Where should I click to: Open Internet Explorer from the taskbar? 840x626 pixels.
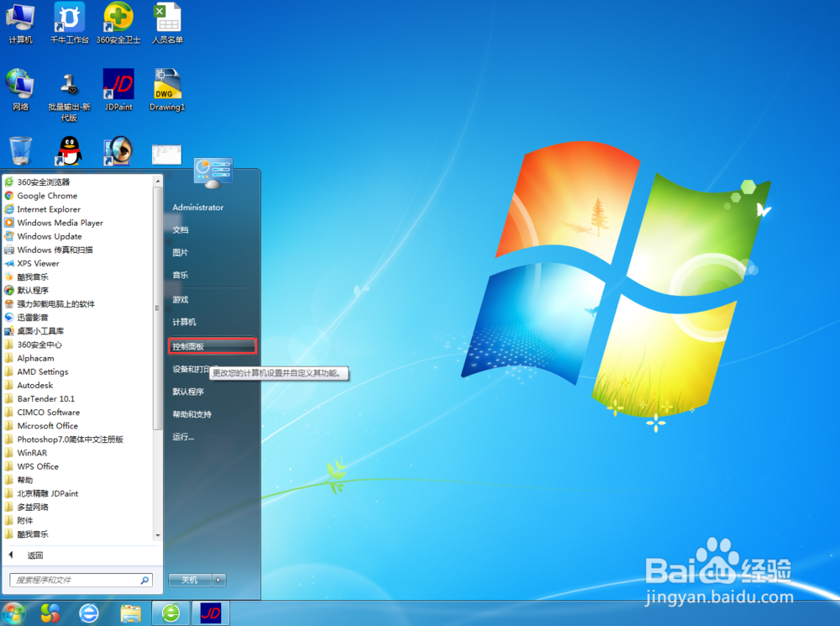click(89, 613)
